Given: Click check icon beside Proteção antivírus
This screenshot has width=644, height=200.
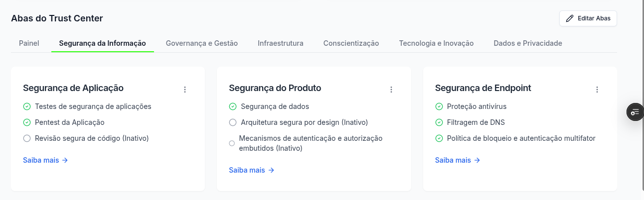Looking at the screenshot, I should 439,106.
